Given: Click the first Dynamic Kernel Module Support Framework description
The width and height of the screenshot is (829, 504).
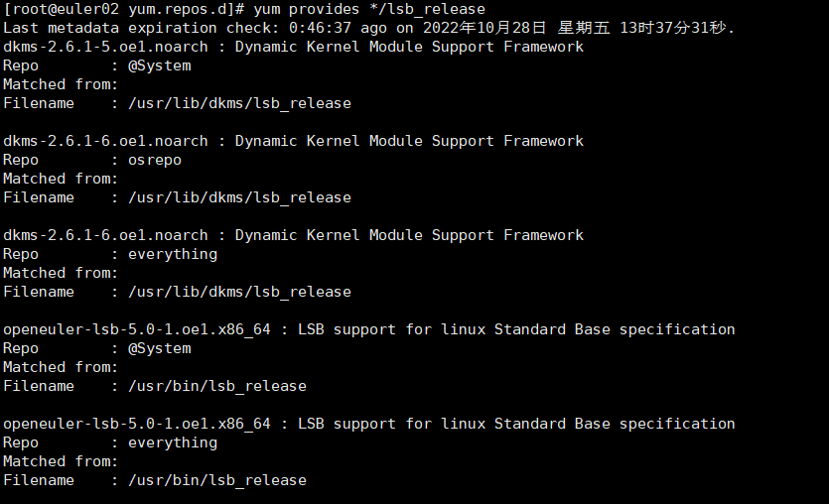Looking at the screenshot, I should 409,47.
